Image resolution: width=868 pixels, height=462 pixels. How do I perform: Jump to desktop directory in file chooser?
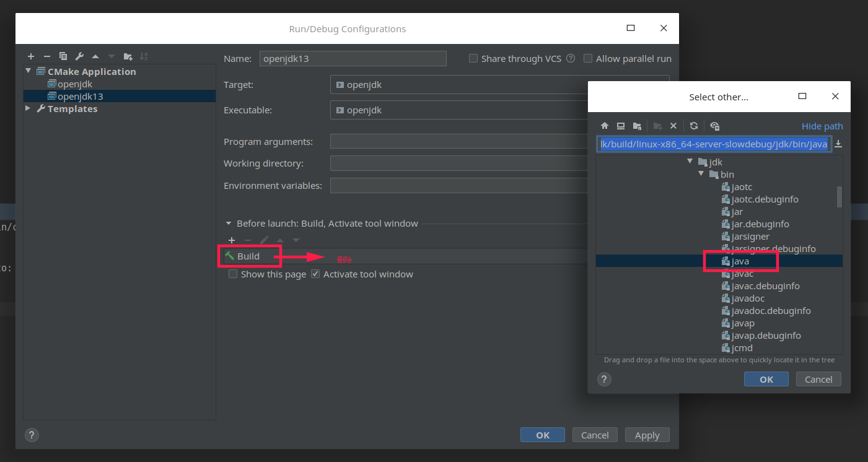pos(621,126)
